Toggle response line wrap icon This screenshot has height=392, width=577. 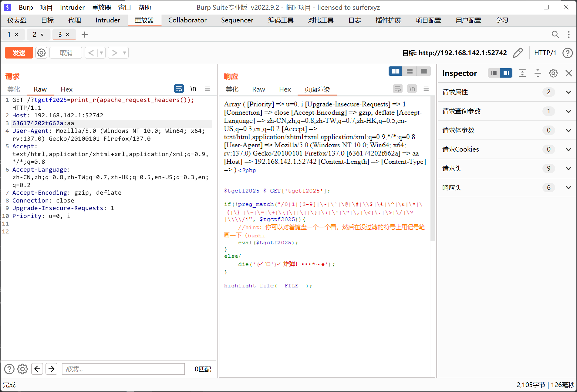(398, 89)
